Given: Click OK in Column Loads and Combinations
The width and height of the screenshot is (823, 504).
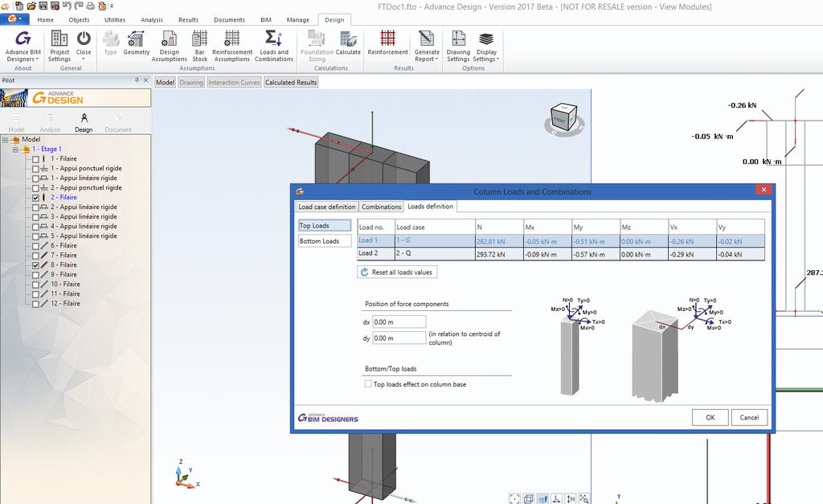Looking at the screenshot, I should (710, 417).
